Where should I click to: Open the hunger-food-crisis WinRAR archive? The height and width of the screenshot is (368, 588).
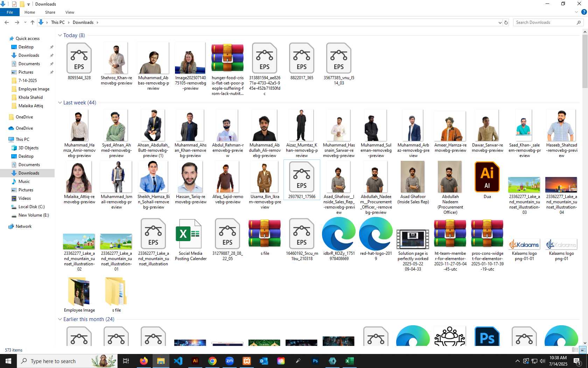point(227,69)
